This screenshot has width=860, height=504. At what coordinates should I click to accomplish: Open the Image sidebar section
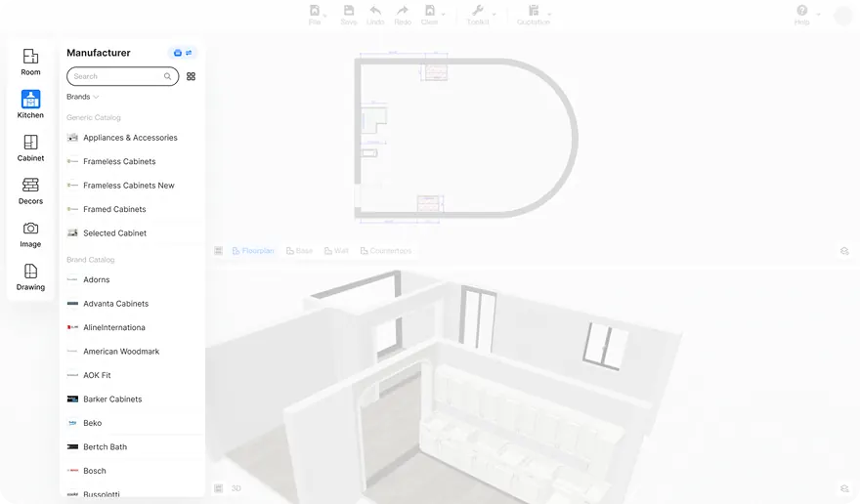pos(30,234)
